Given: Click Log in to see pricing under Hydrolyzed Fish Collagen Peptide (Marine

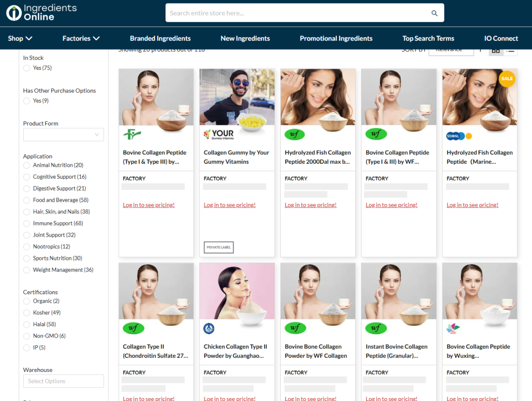Looking at the screenshot, I should (472, 205).
